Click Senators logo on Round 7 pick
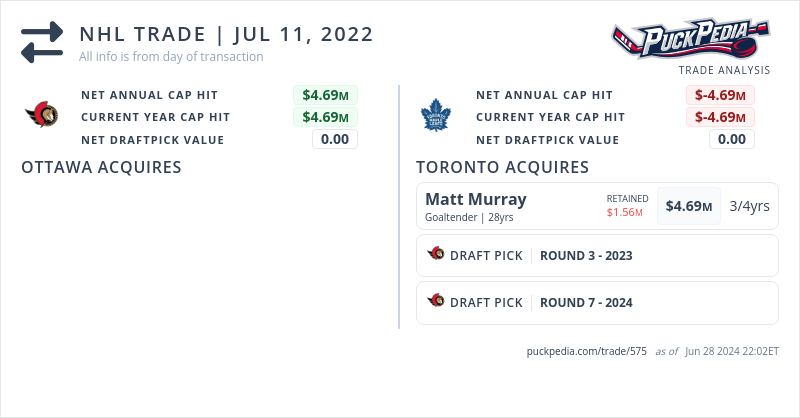Image resolution: width=800 pixels, height=418 pixels. (x=436, y=301)
